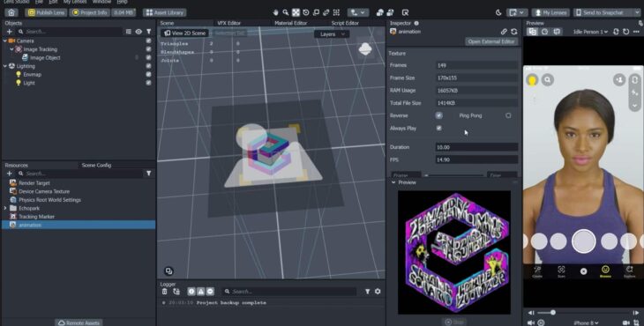This screenshot has height=326, width=644.
Task: Clear the Logger with the trash icon
Action: tap(165, 292)
